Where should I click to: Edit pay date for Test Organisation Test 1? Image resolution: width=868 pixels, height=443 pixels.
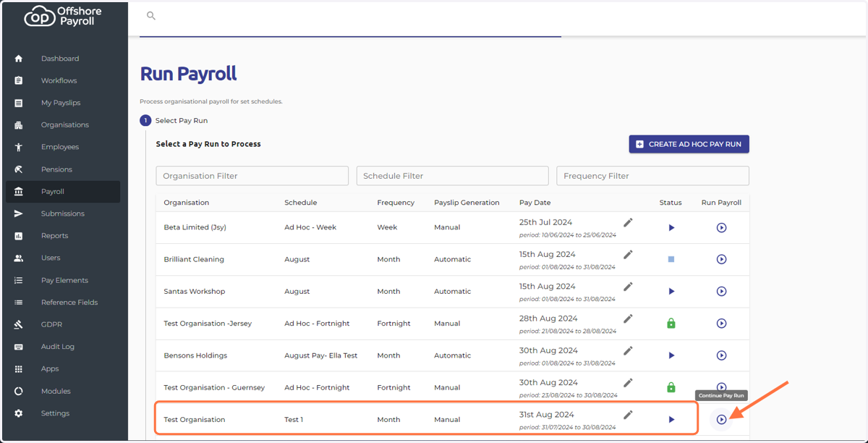(x=628, y=415)
